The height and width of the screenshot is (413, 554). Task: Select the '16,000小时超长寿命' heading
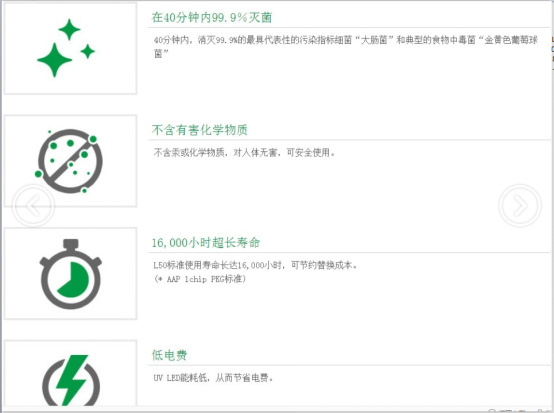click(206, 243)
